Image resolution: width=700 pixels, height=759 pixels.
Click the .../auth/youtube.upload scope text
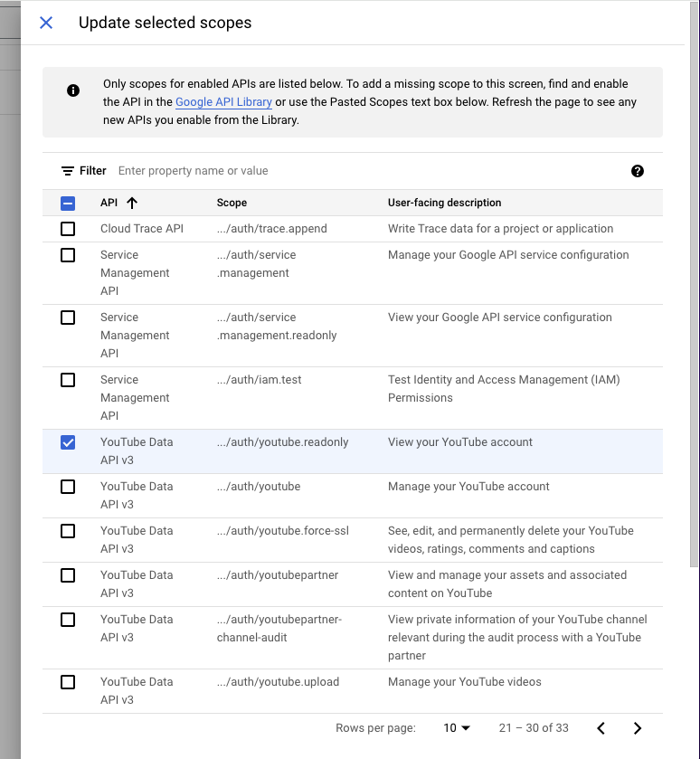click(x=278, y=681)
